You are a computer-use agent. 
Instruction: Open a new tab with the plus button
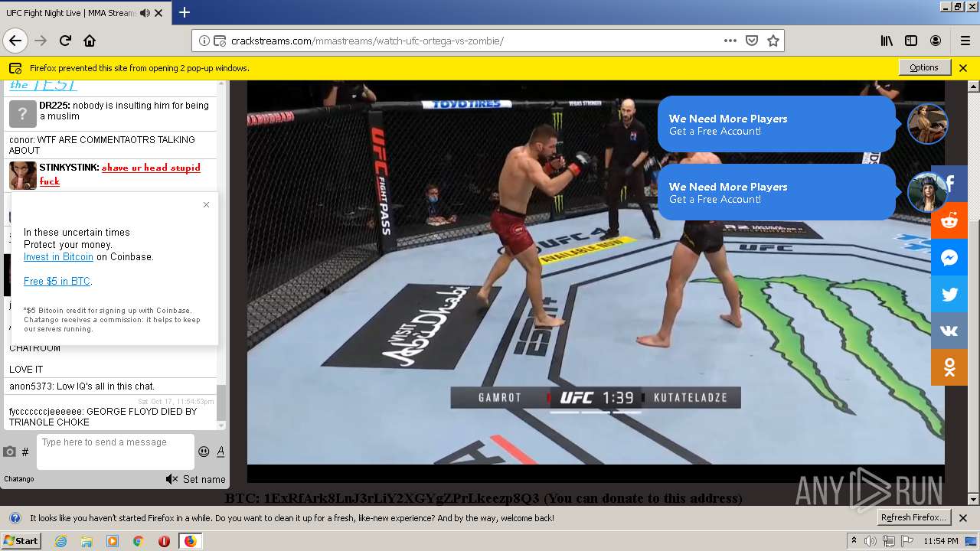[185, 12]
